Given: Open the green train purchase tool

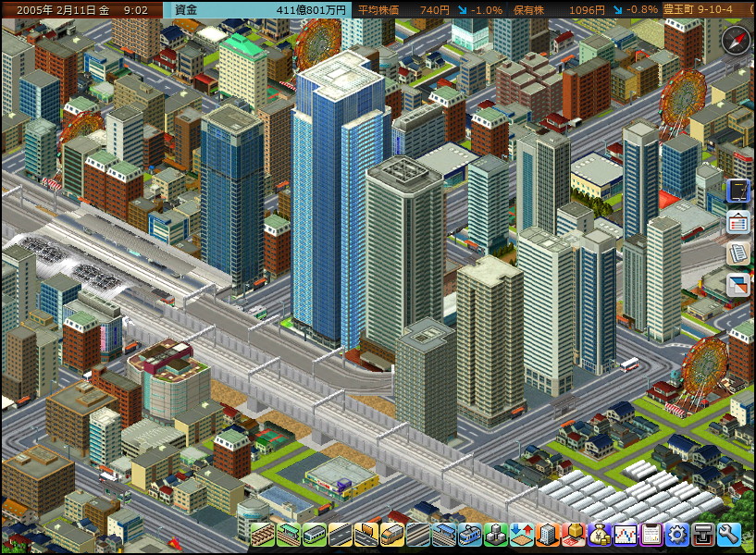Looking at the screenshot, I should coord(315,535).
